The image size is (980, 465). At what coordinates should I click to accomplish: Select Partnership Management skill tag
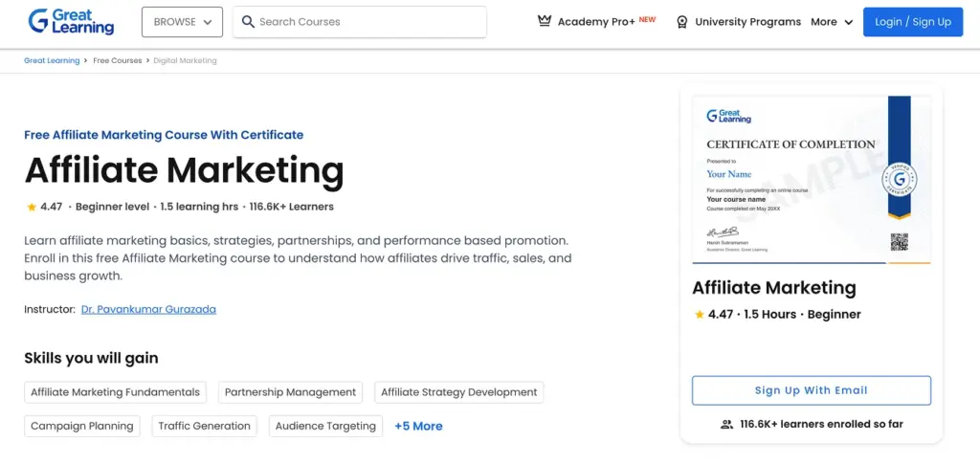pos(290,392)
